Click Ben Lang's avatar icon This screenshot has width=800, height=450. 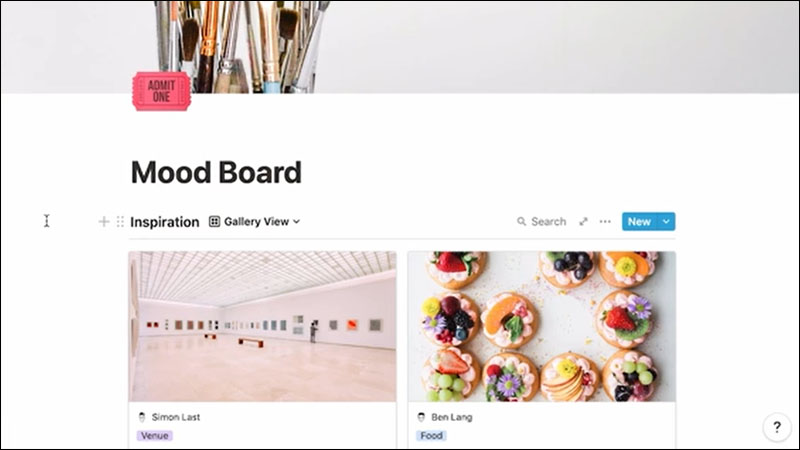(x=421, y=417)
